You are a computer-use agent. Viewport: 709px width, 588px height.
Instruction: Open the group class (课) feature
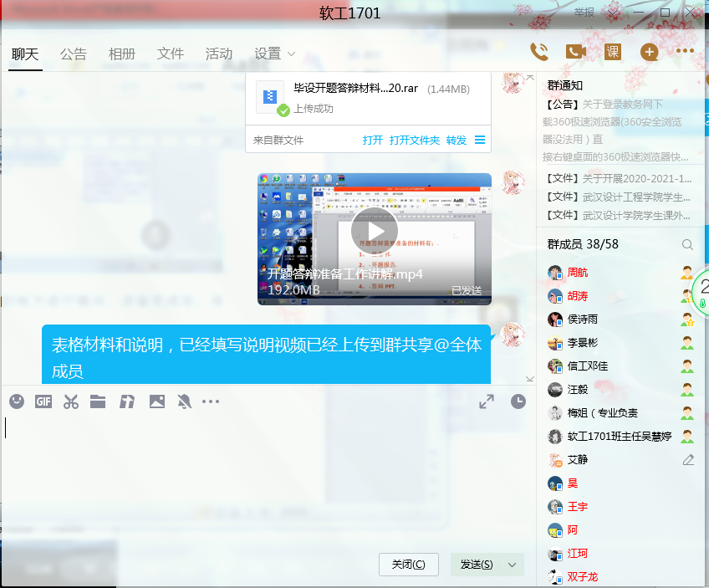click(x=613, y=52)
